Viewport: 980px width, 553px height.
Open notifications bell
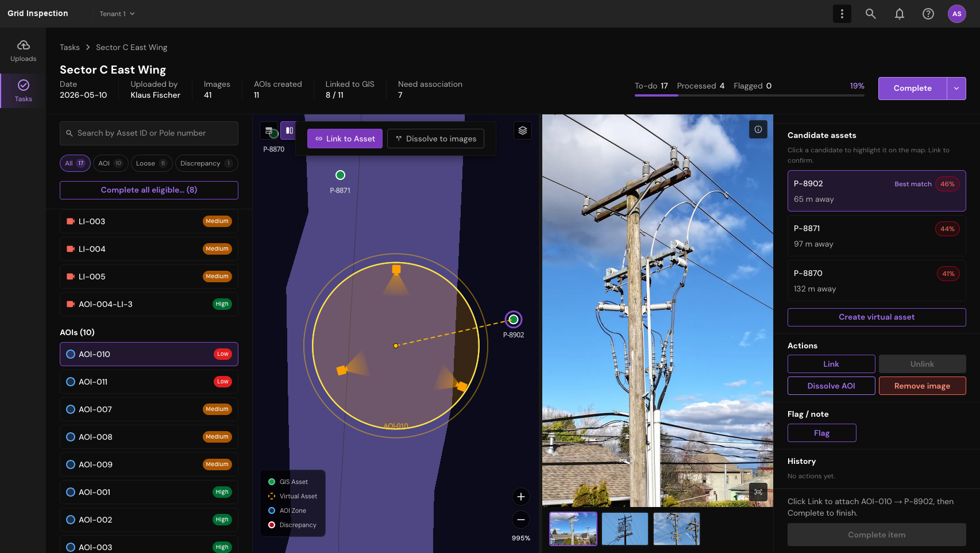[900, 14]
